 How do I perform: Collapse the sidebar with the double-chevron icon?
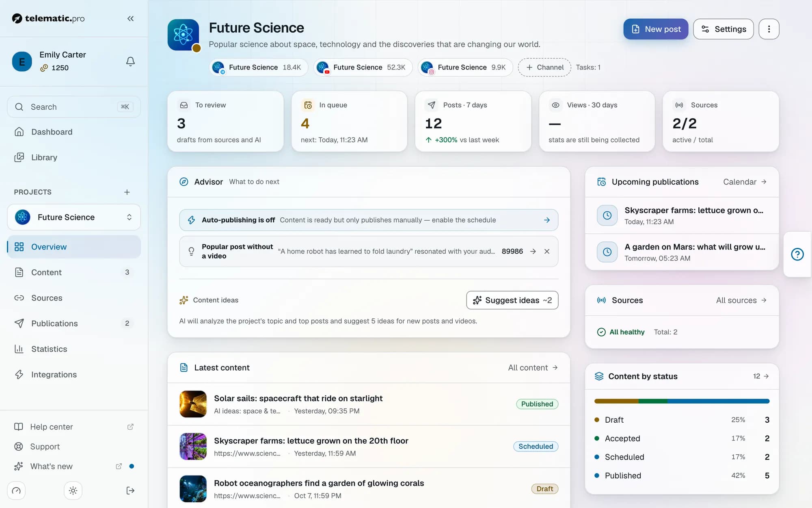(130, 18)
